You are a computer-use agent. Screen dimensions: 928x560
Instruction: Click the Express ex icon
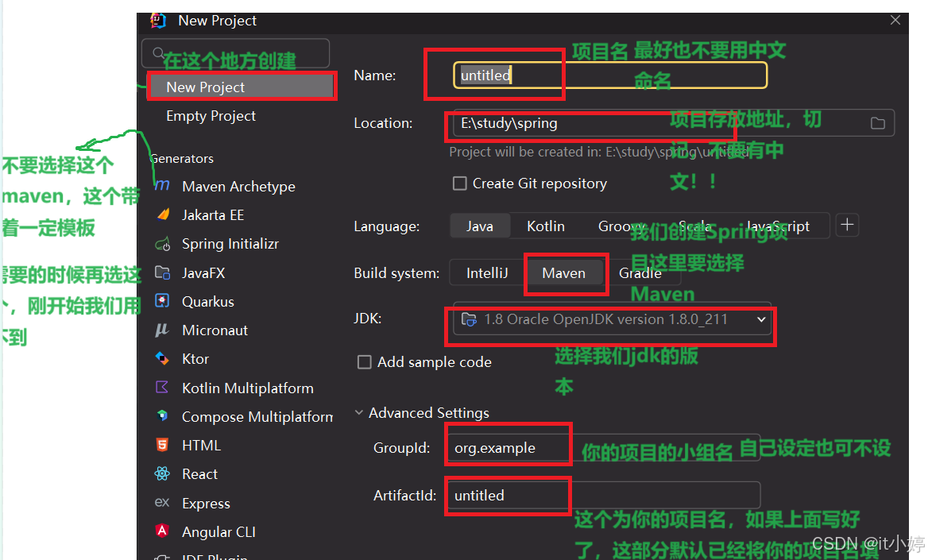pyautogui.click(x=162, y=503)
